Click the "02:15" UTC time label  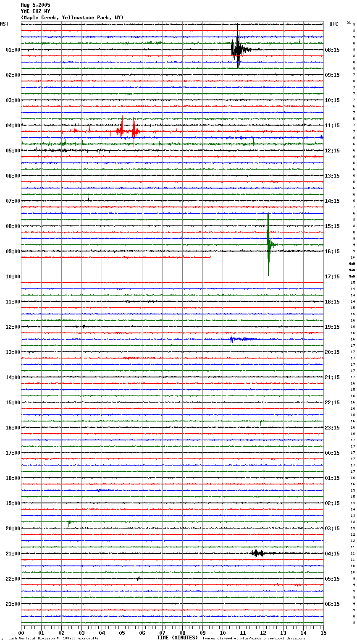332,503
